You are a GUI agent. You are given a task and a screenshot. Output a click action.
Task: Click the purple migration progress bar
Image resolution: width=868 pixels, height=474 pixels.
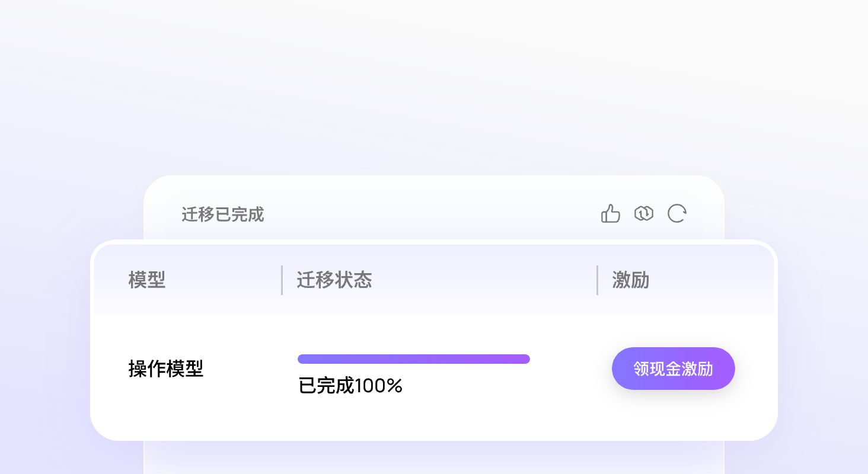coord(414,359)
